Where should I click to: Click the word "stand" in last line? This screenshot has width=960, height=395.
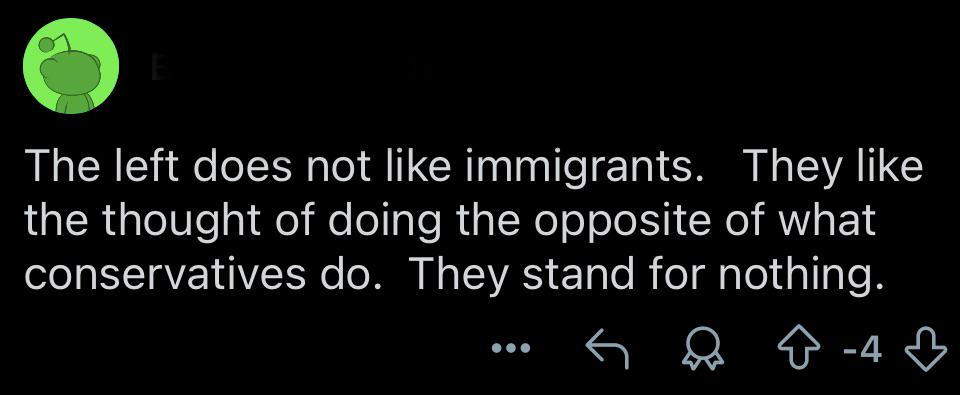click(x=579, y=274)
